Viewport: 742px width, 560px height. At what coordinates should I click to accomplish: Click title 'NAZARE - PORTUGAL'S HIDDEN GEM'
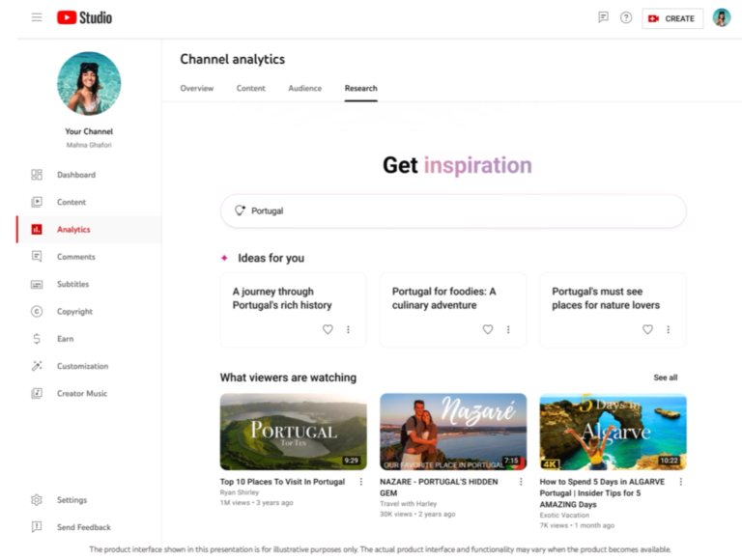(439, 488)
